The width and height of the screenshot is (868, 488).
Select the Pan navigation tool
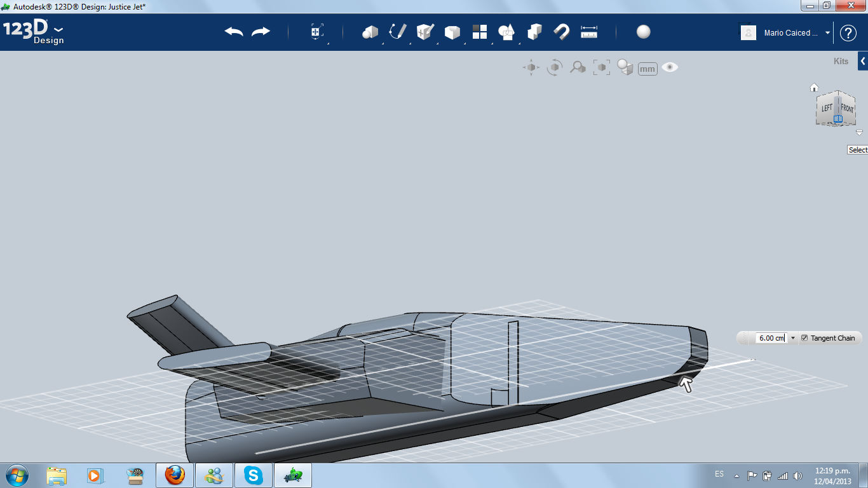tap(531, 67)
